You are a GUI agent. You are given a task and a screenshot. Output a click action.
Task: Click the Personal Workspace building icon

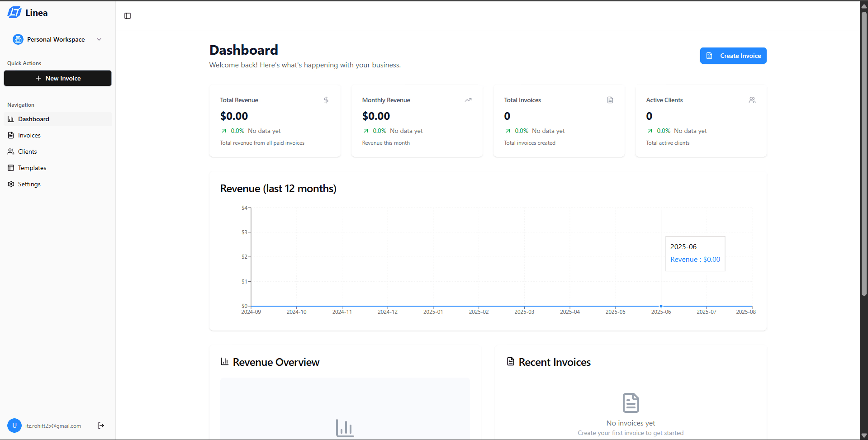tap(18, 39)
